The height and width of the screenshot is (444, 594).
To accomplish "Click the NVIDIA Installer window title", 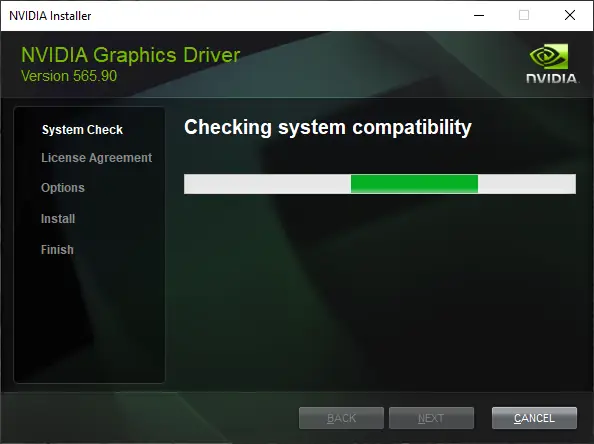I will pos(50,16).
